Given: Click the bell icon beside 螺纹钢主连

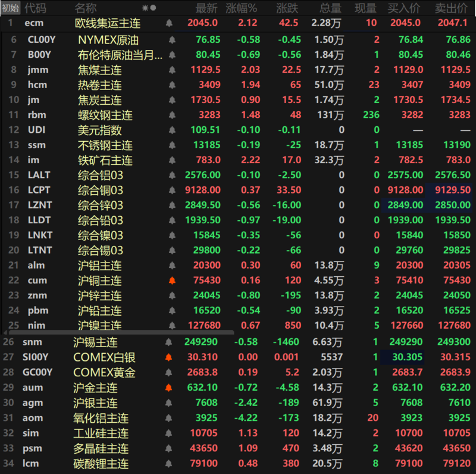Looking at the screenshot, I should click(x=173, y=115).
